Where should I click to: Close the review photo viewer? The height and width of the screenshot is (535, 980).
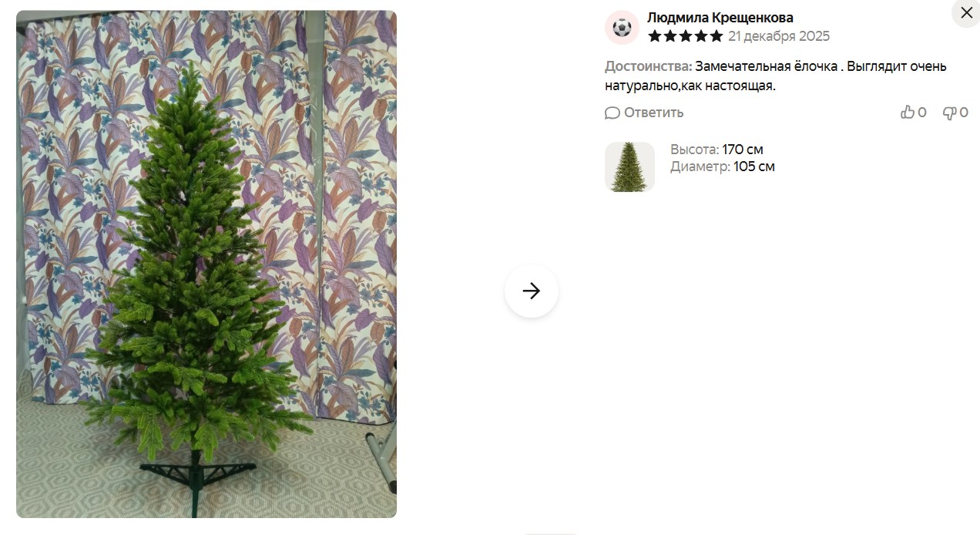966,13
